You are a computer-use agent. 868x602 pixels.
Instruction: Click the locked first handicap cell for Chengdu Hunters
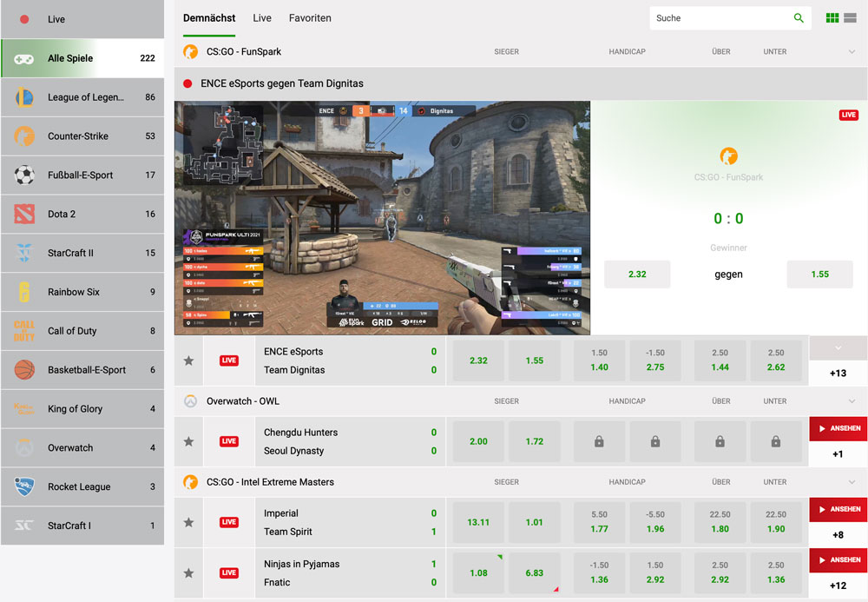coord(599,441)
